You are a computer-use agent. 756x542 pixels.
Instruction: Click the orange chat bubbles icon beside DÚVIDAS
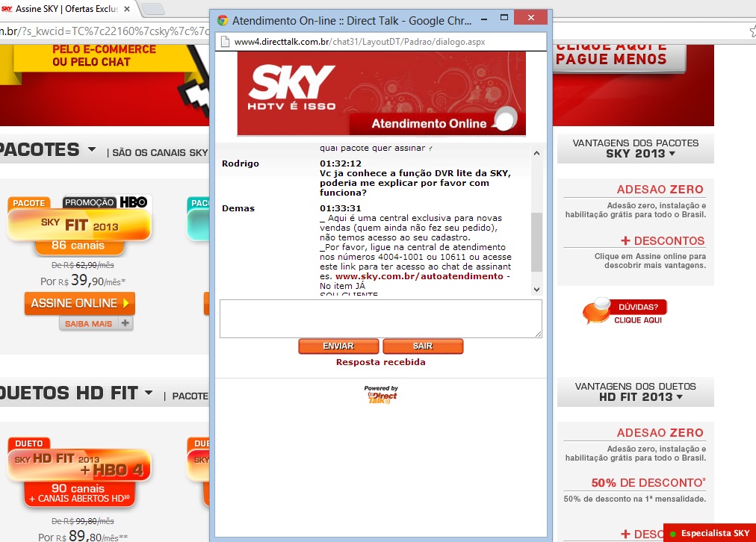pyautogui.click(x=597, y=311)
